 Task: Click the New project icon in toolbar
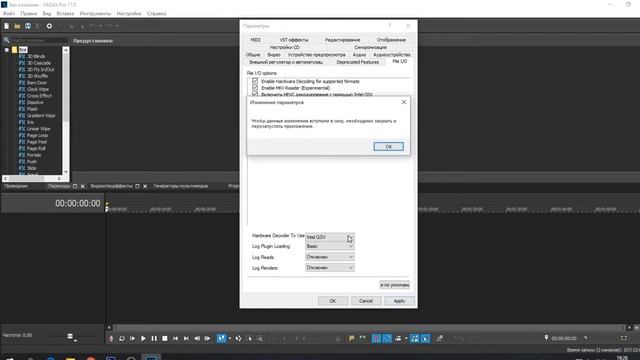click(7, 26)
